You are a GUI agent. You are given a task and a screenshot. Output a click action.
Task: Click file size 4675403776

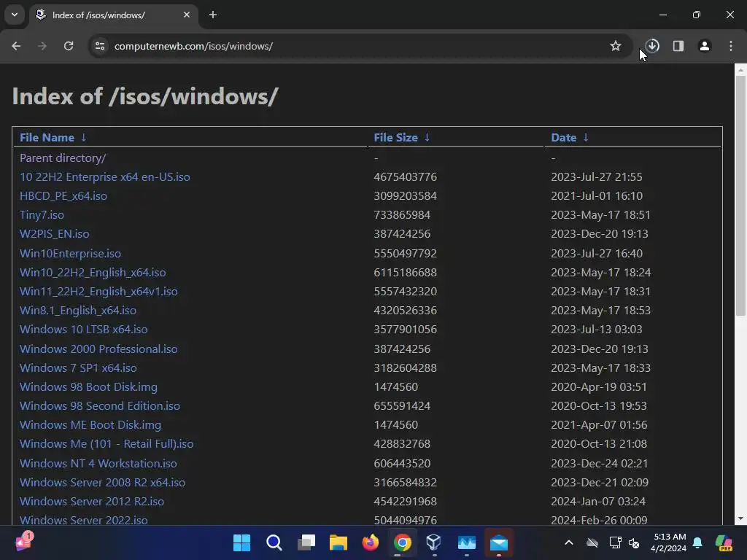coord(405,176)
